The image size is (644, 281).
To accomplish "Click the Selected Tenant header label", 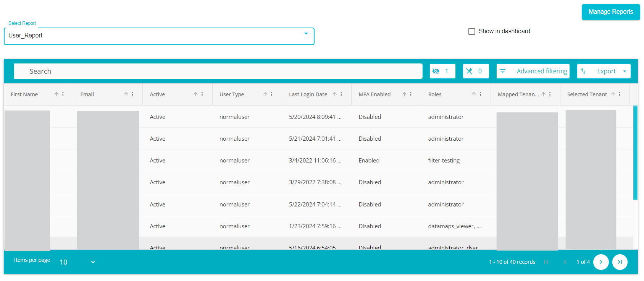I will [x=587, y=94].
